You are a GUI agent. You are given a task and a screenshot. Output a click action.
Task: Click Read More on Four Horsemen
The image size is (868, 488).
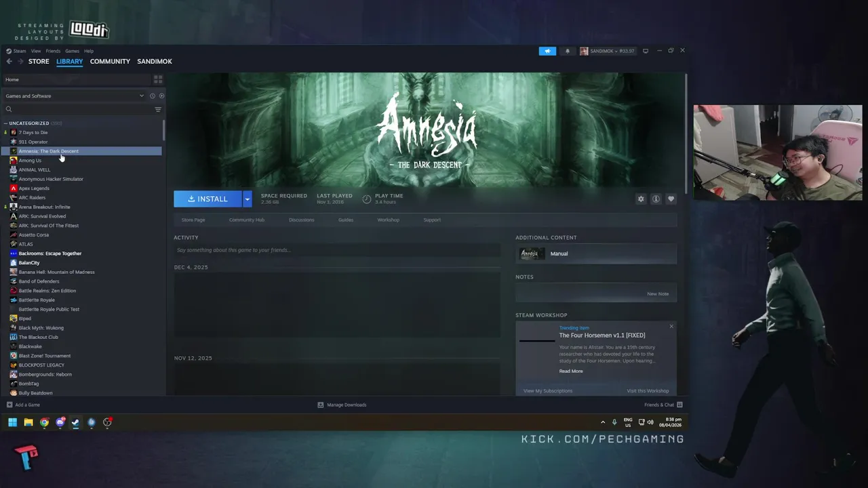pyautogui.click(x=571, y=371)
